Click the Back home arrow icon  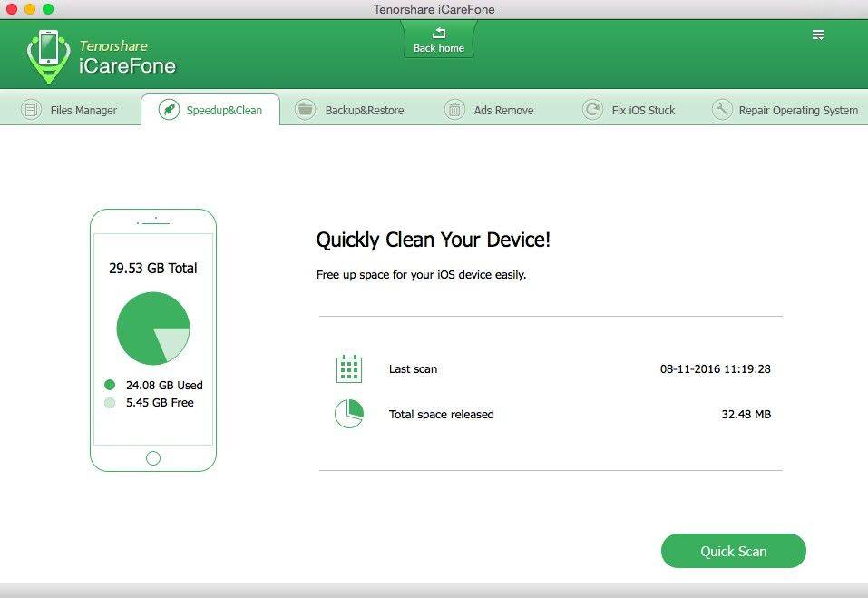439,34
